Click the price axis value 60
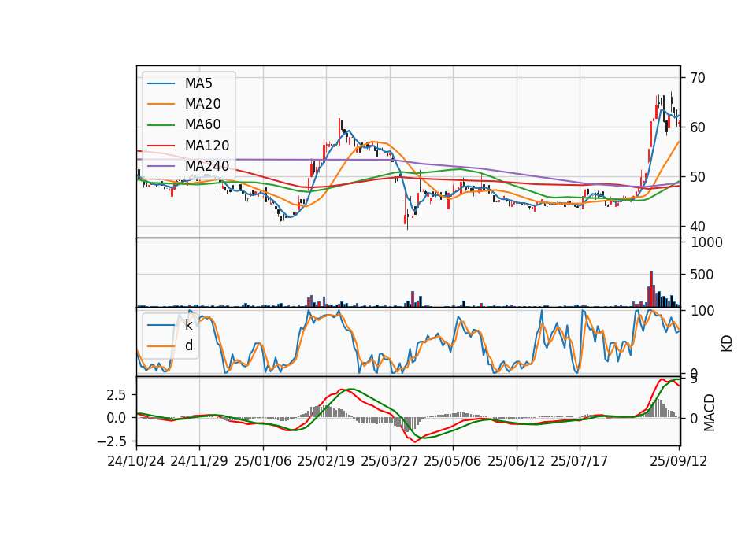 pyautogui.click(x=698, y=127)
